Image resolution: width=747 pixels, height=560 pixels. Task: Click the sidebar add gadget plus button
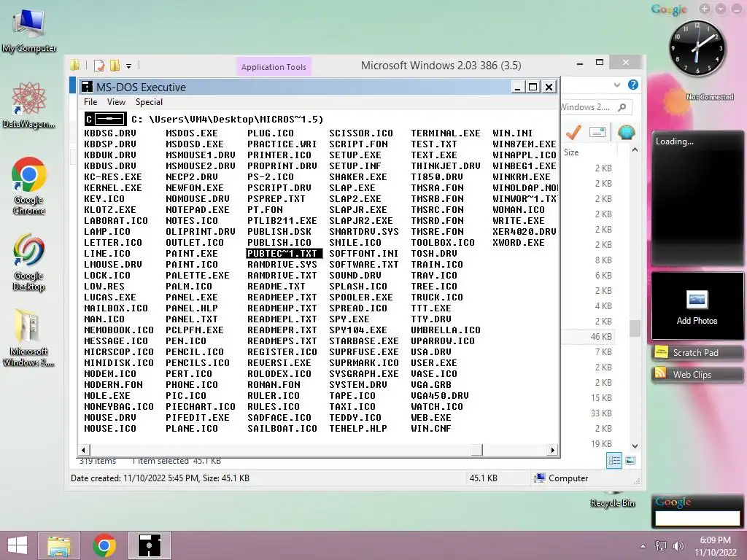pyautogui.click(x=705, y=9)
